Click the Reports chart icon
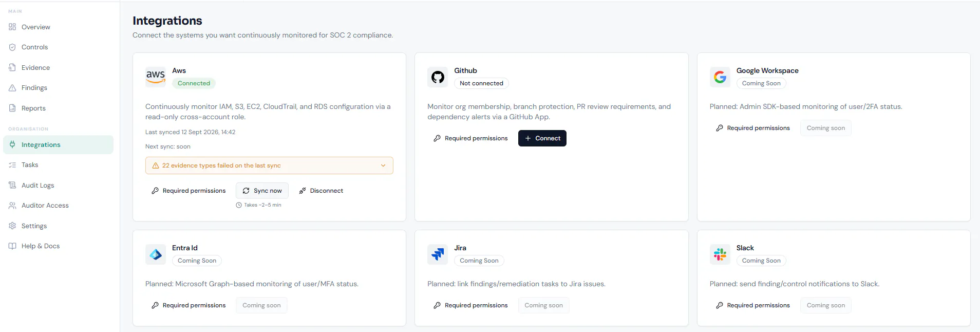 [12, 108]
